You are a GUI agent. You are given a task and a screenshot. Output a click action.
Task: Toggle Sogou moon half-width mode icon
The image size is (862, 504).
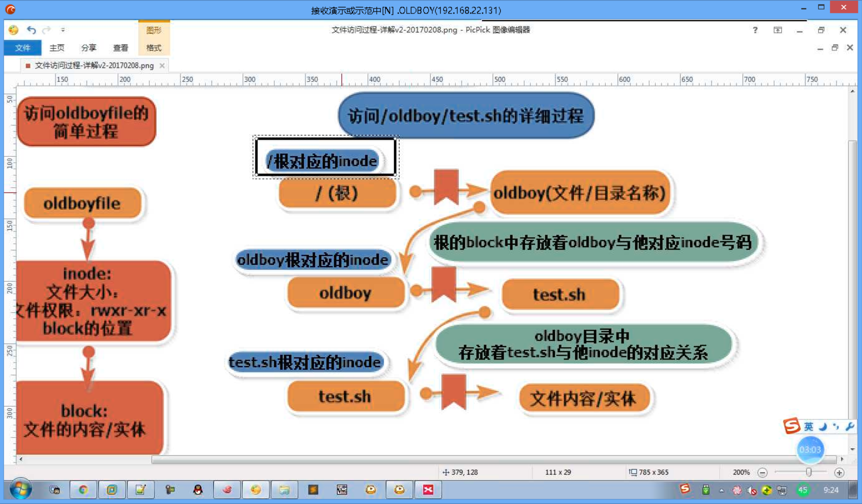point(823,427)
